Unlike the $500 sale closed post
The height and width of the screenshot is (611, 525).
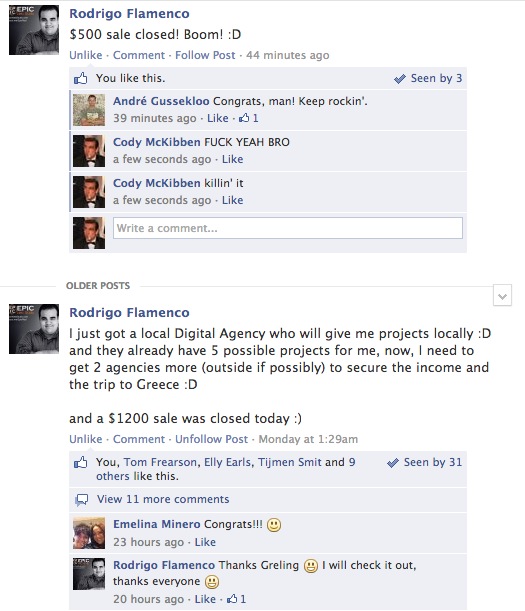pos(86,55)
